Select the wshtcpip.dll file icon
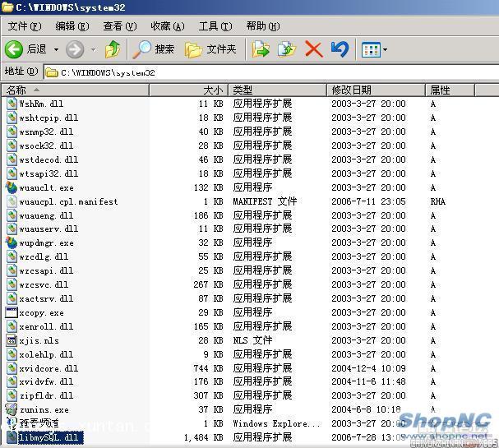Screen dimensions: 499x448 pos(12,118)
